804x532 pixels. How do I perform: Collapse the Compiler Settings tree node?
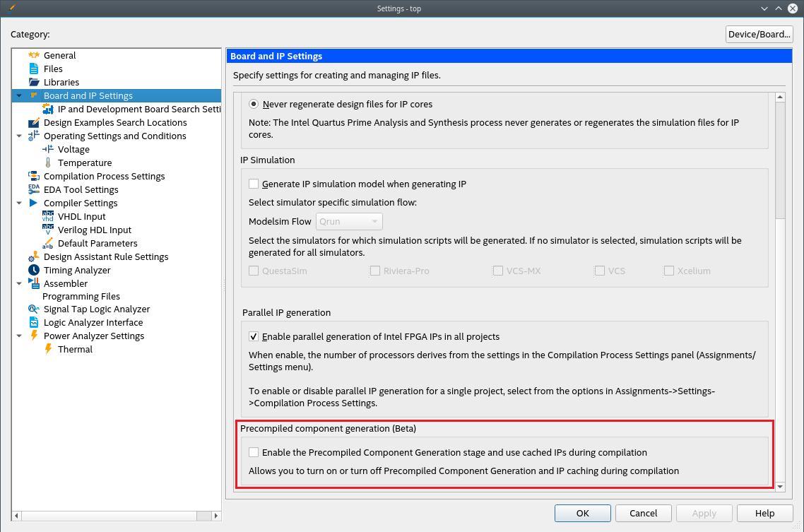[x=19, y=203]
